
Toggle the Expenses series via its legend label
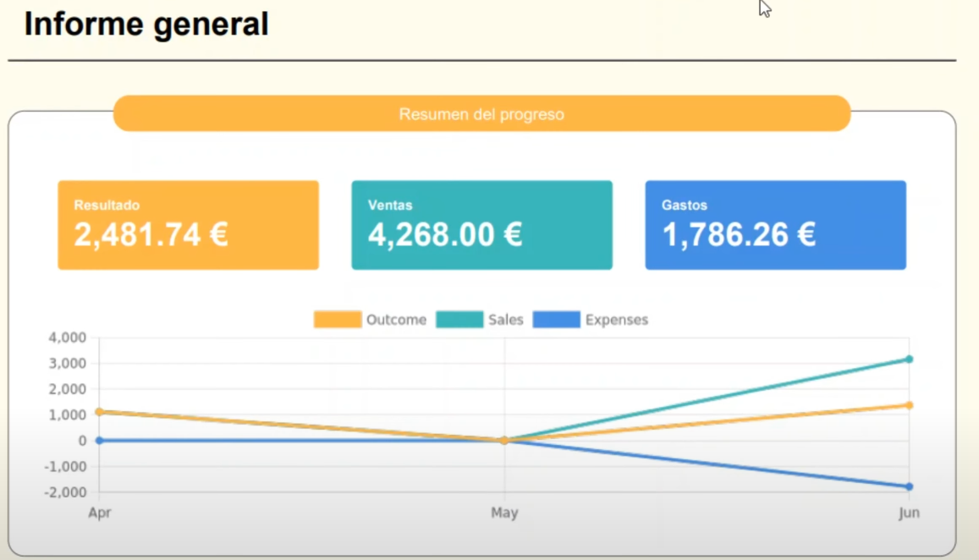pos(616,320)
